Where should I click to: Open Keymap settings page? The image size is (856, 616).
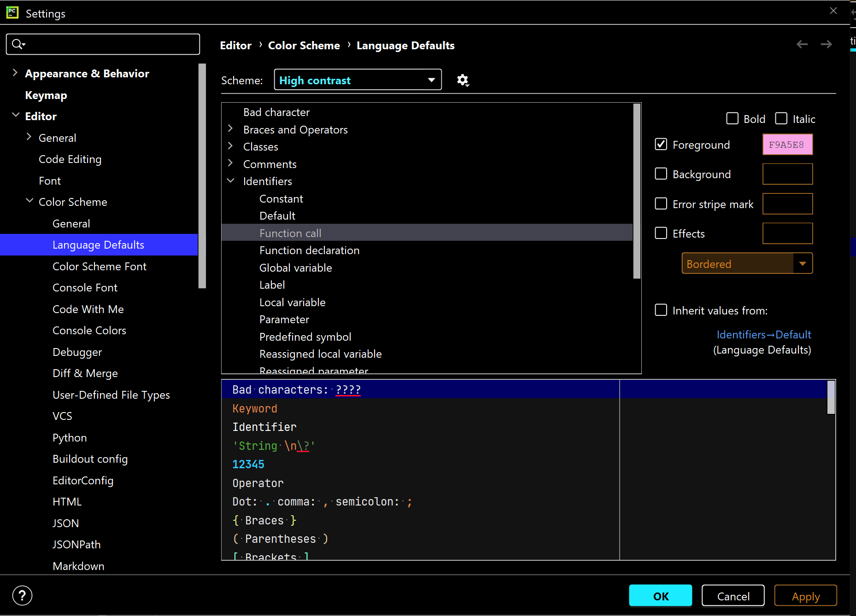coord(46,95)
